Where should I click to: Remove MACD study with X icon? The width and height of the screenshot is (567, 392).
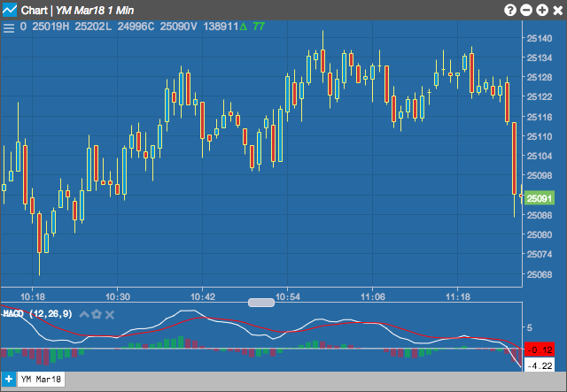click(110, 315)
